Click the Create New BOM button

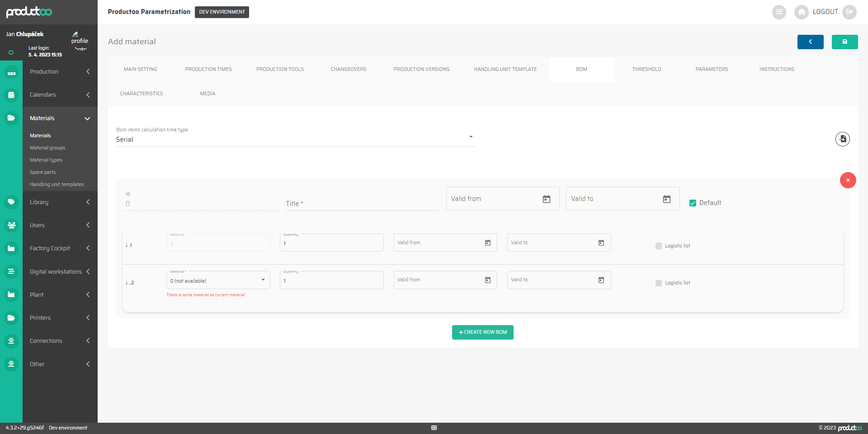[x=482, y=332]
